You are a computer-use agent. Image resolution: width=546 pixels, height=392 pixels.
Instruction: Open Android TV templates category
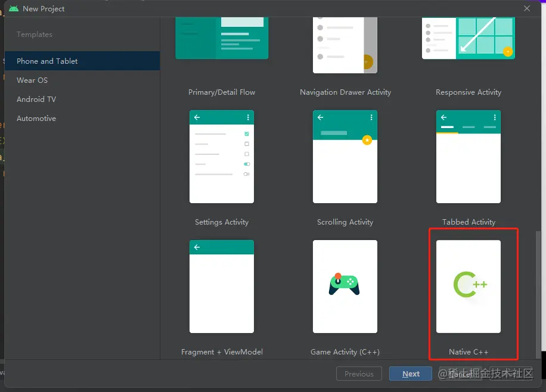tap(82, 99)
